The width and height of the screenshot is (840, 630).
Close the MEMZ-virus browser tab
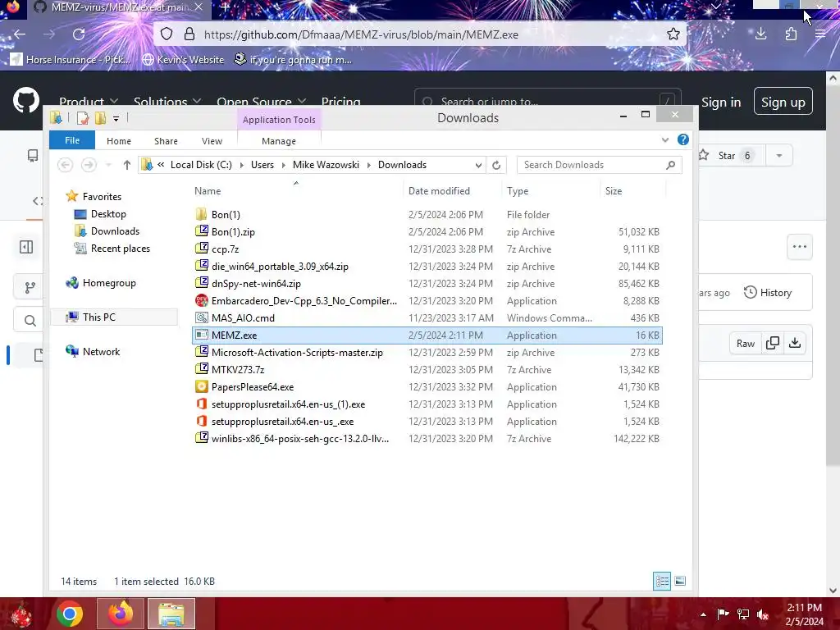pos(199,7)
